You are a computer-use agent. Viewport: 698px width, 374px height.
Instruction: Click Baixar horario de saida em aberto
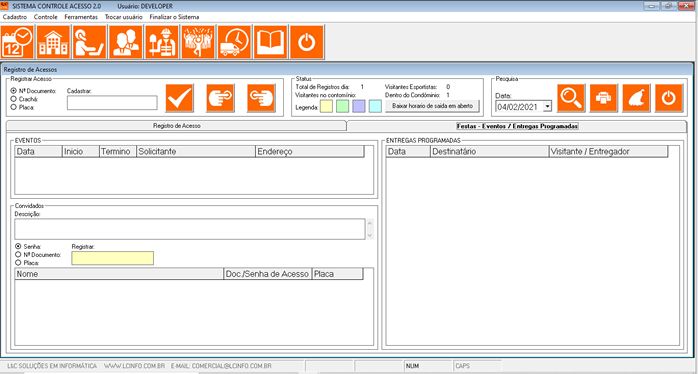[432, 106]
